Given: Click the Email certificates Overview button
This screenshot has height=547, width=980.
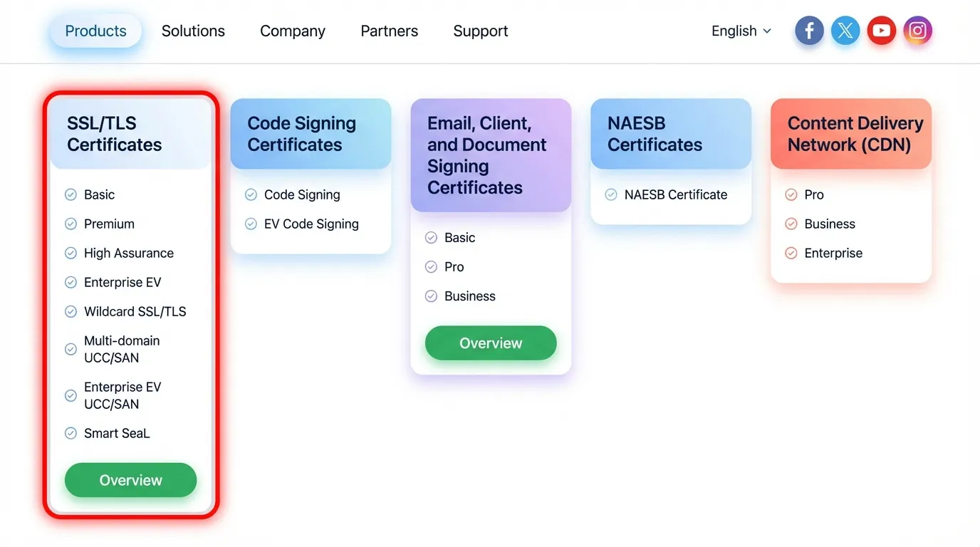Looking at the screenshot, I should pos(490,343).
